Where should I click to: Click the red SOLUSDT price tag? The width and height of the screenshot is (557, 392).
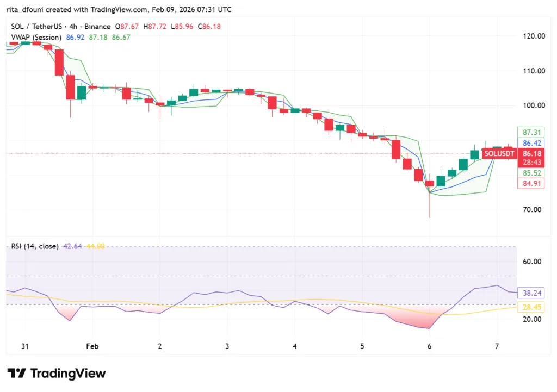coord(499,153)
